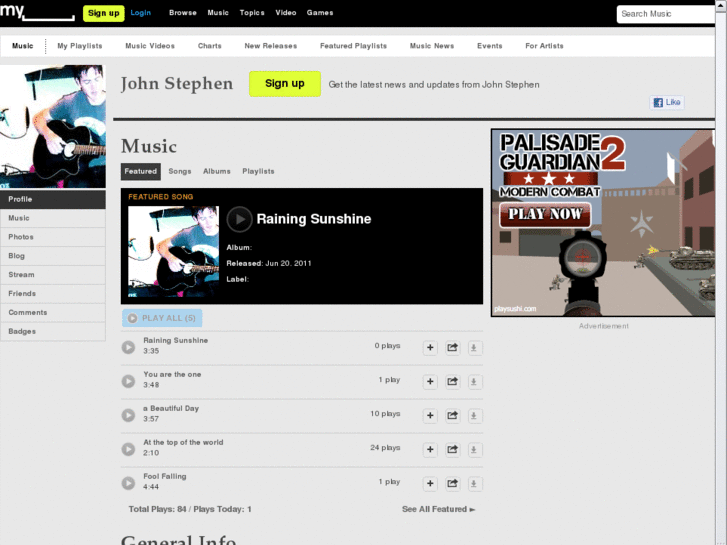The image size is (727, 545).
Task: Share the song 'a Beautiful Day'
Action: click(452, 416)
